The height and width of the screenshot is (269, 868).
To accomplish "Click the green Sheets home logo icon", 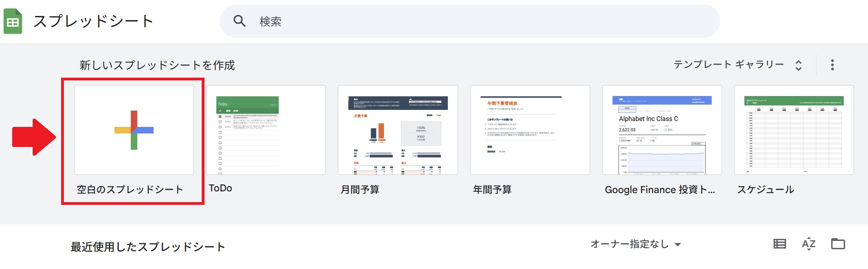I will [13, 21].
